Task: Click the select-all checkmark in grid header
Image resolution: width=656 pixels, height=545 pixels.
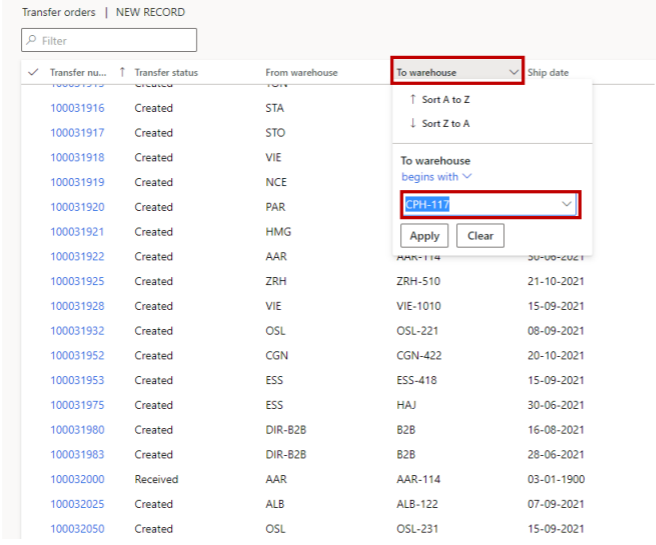Action: click(32, 73)
